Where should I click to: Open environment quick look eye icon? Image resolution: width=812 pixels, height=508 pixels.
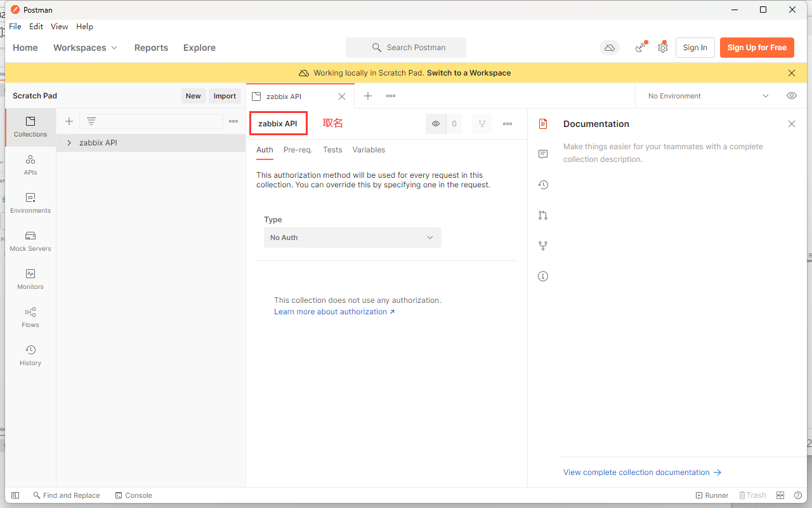(x=792, y=96)
